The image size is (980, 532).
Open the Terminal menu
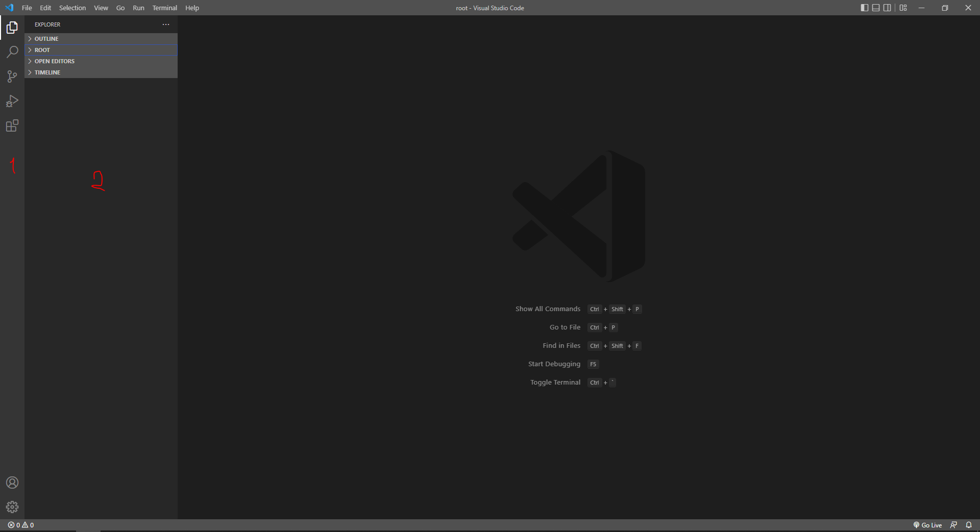[x=165, y=8]
